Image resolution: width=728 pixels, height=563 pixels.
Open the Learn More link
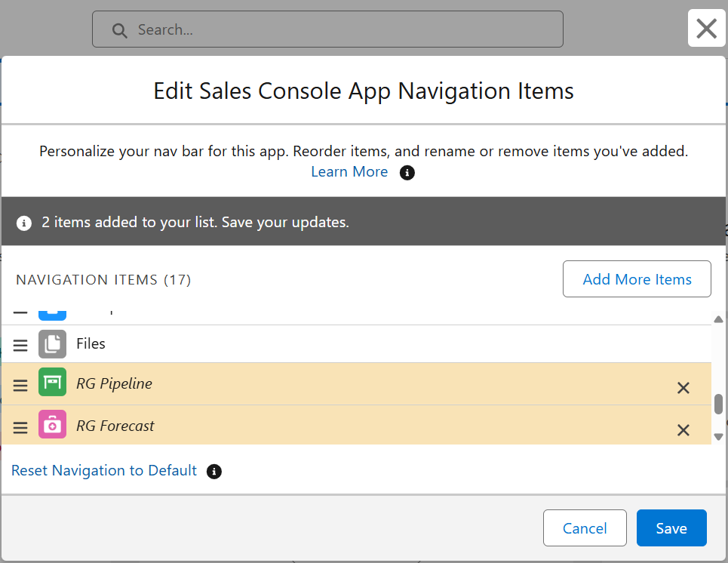349,172
